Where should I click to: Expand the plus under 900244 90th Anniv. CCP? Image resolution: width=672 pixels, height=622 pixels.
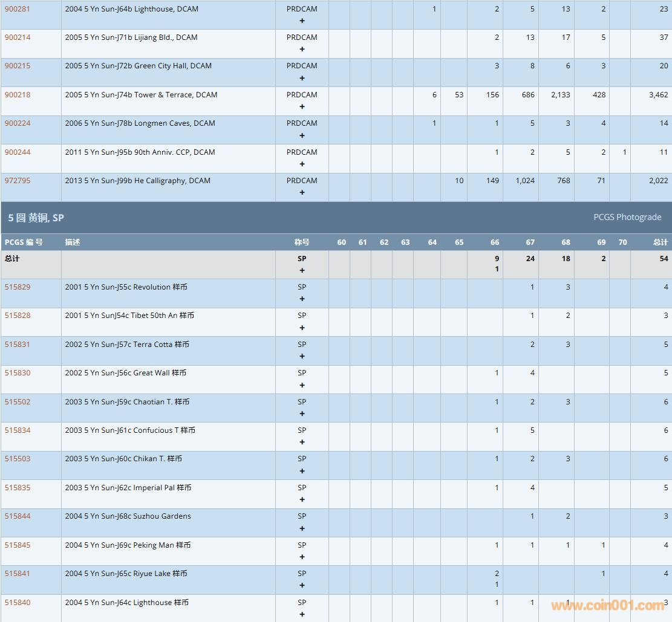point(302,164)
